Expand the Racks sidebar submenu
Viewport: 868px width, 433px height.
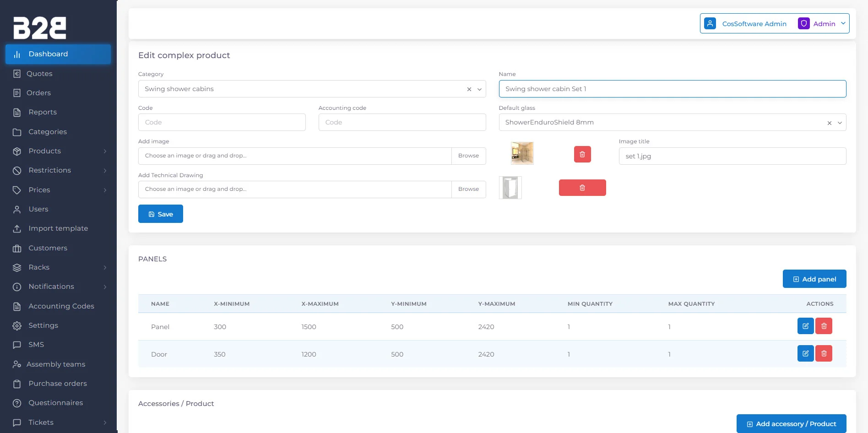105,267
